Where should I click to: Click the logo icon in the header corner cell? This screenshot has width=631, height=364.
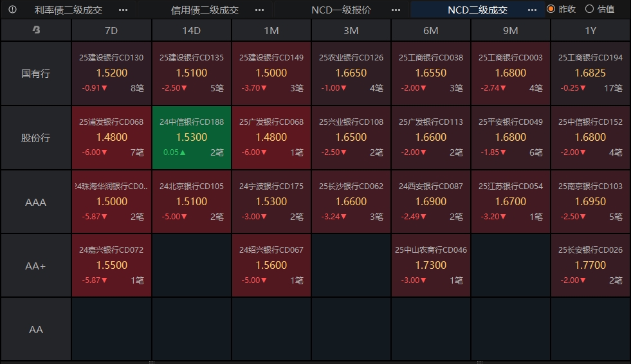(x=36, y=30)
